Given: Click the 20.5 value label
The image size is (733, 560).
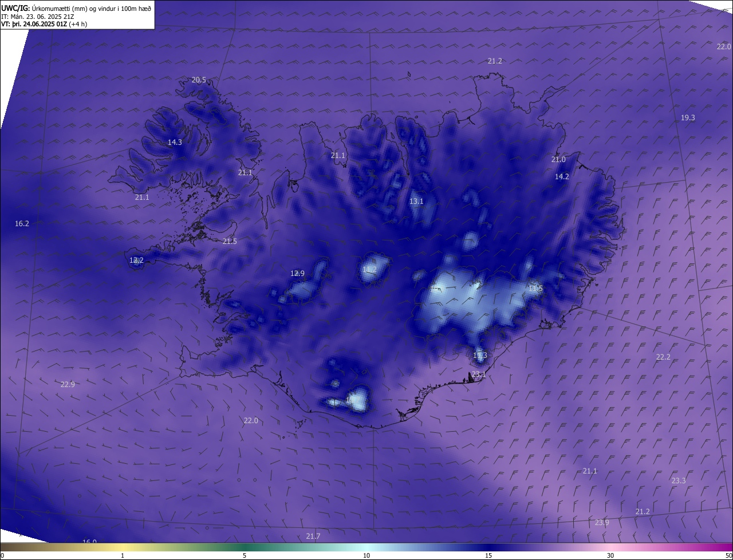Looking at the screenshot, I should pyautogui.click(x=199, y=80).
